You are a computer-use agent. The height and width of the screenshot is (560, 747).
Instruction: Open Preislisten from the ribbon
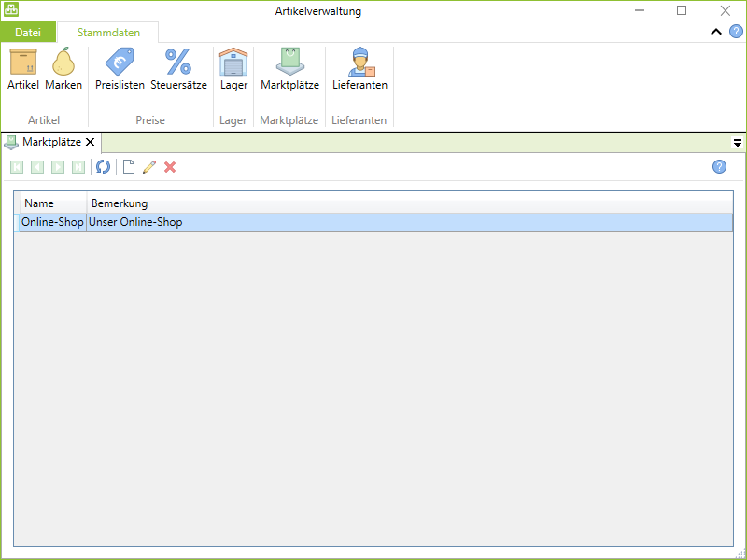(120, 70)
